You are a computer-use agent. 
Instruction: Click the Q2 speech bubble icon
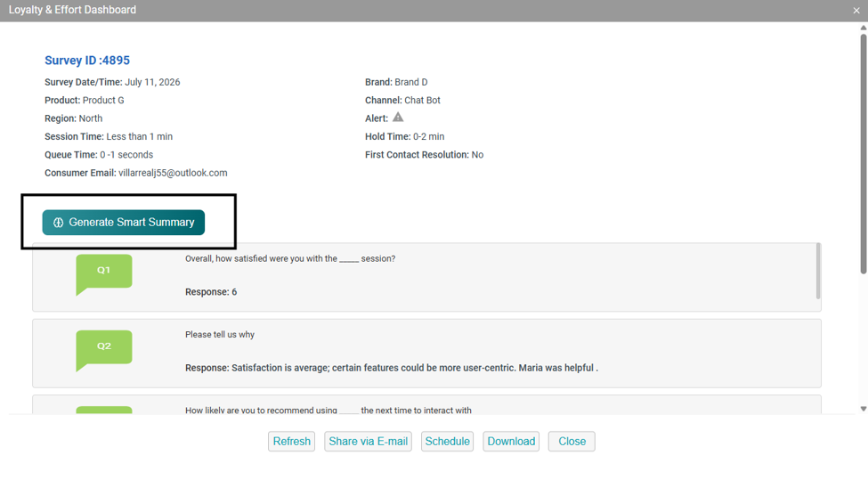point(104,350)
